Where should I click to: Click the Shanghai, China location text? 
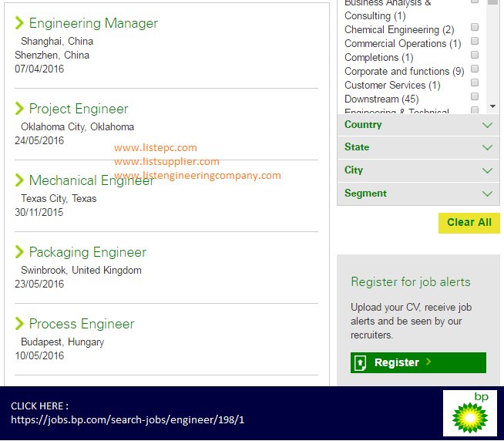point(57,42)
